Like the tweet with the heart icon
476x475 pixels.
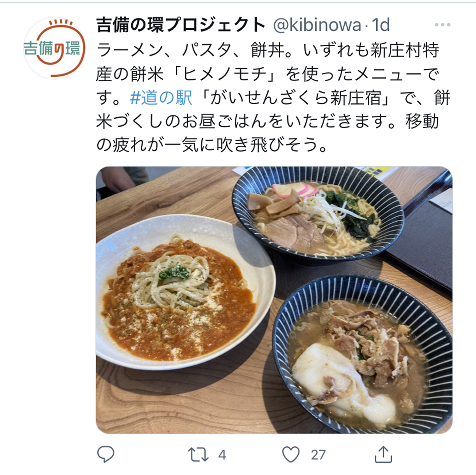click(291, 454)
